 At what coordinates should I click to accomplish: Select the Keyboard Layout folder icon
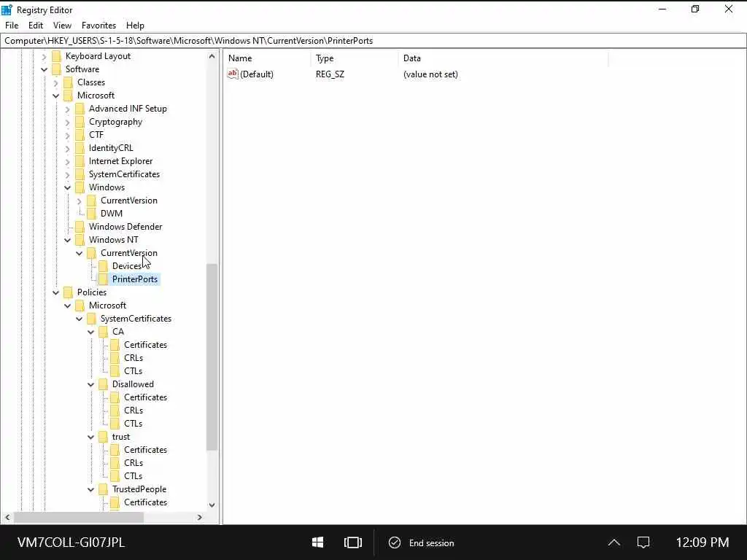[56, 56]
